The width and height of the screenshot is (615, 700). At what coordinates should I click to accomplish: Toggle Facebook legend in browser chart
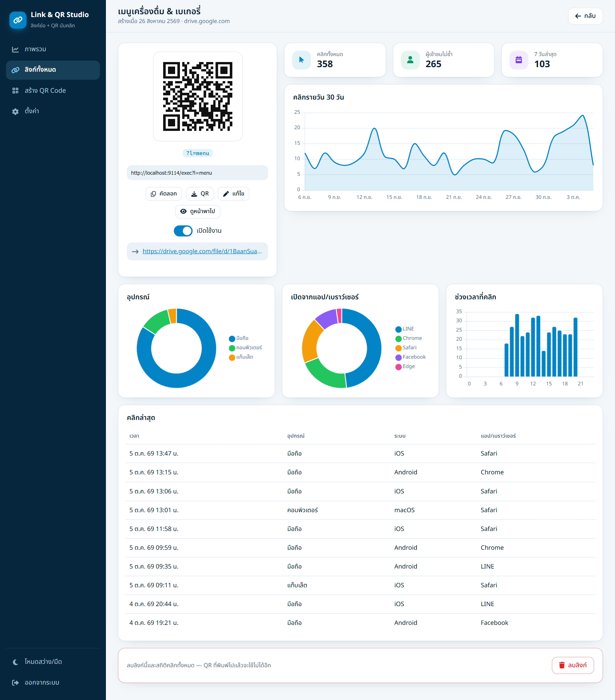pyautogui.click(x=411, y=357)
